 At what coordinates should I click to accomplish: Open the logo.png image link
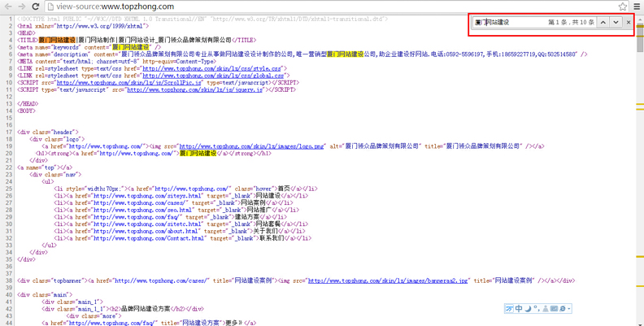pyautogui.click(x=252, y=146)
